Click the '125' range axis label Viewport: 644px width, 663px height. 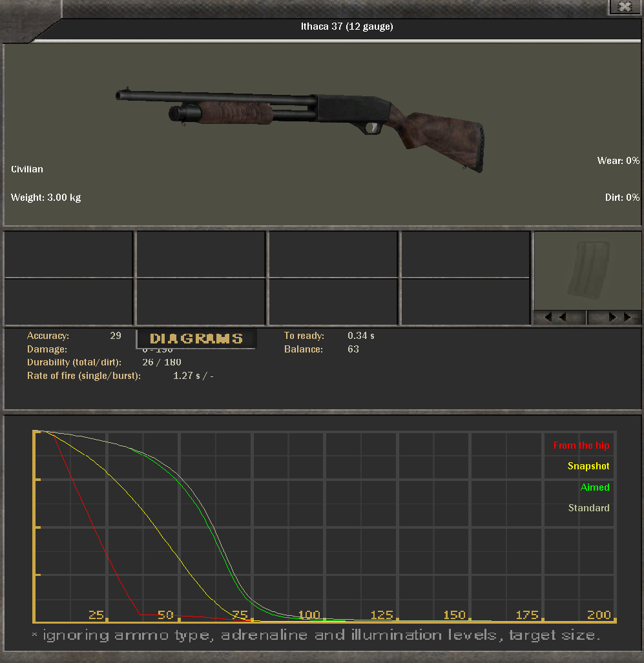tap(382, 615)
